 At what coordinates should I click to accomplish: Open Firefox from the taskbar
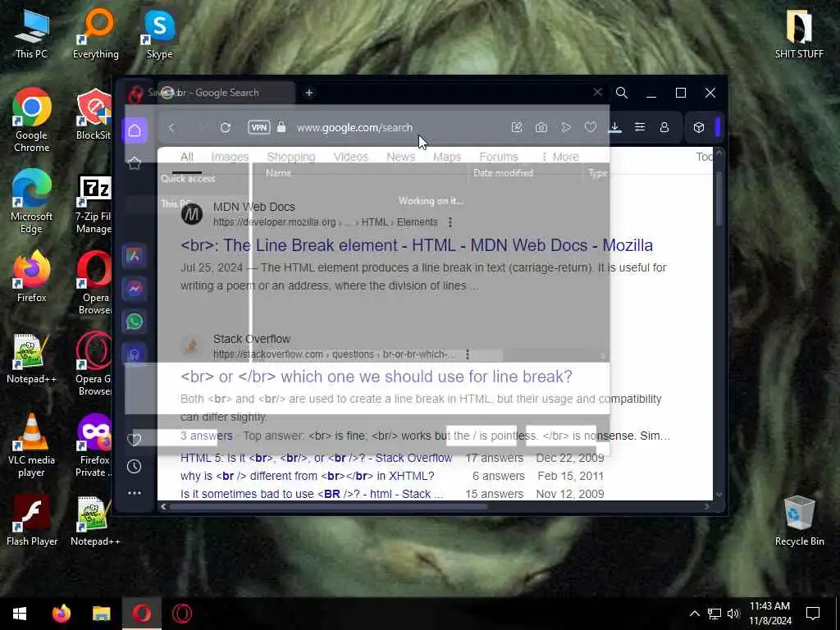[61, 614]
